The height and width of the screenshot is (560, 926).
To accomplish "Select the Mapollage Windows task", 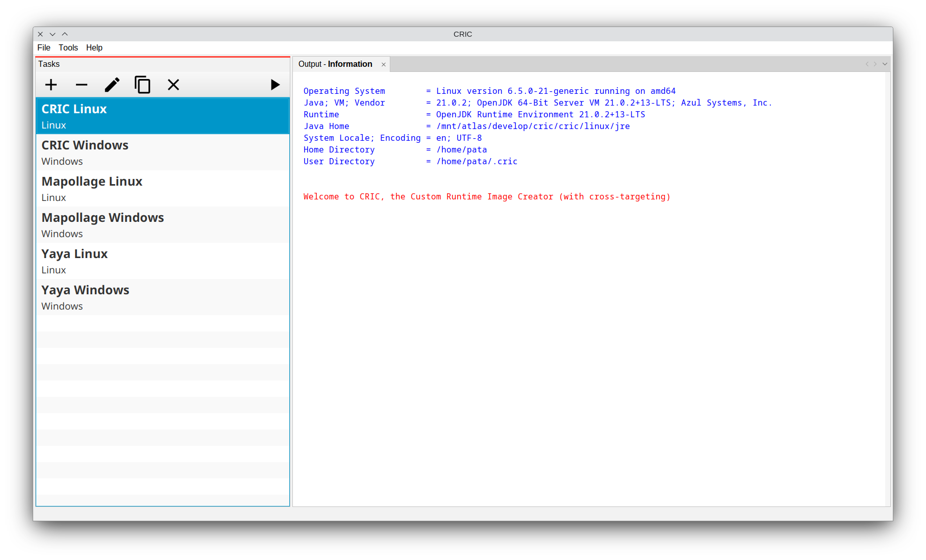I will (x=163, y=225).
